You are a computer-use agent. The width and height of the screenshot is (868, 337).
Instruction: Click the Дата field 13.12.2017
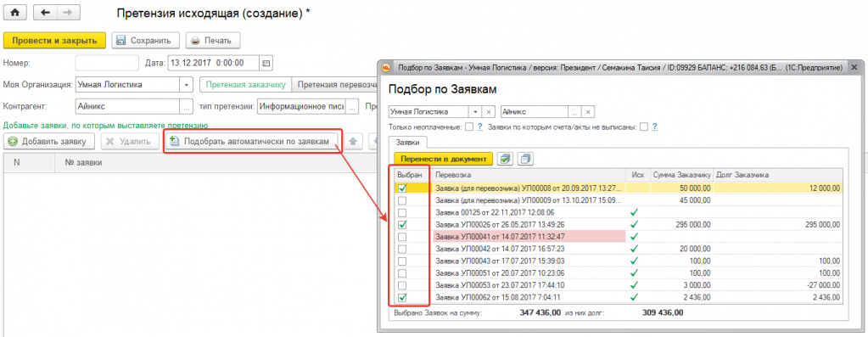(214, 63)
